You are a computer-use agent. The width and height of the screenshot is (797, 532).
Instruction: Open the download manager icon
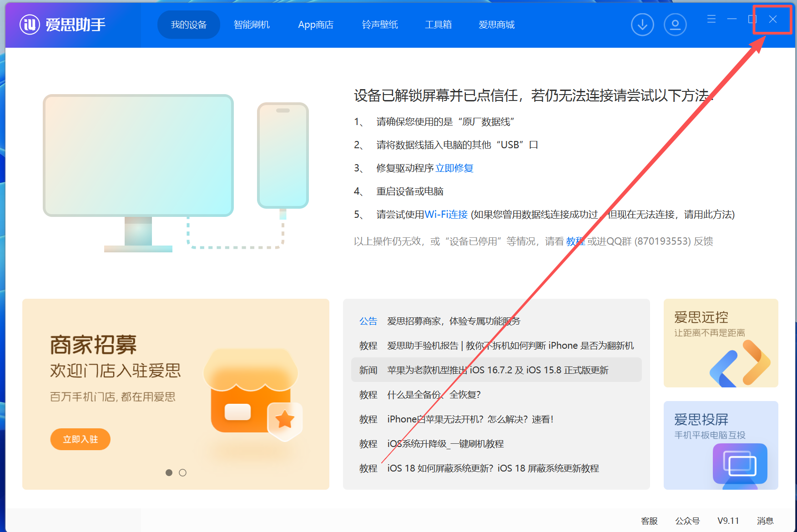coord(642,25)
